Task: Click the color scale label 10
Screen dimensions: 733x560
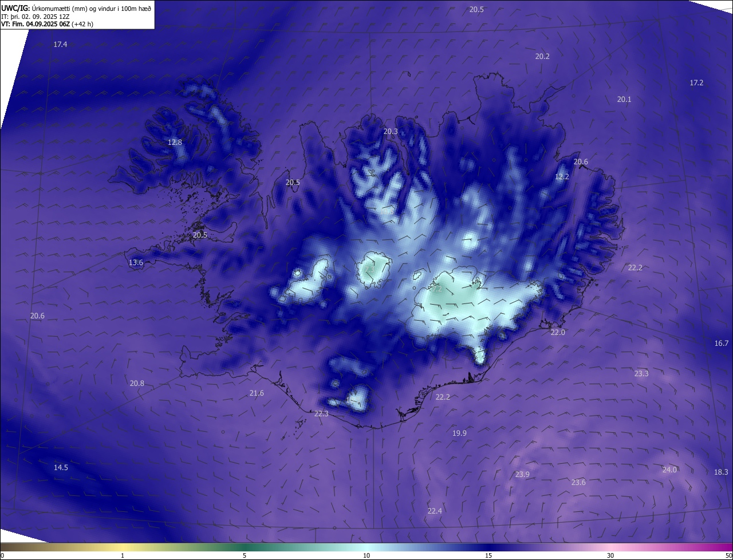Action: (366, 555)
